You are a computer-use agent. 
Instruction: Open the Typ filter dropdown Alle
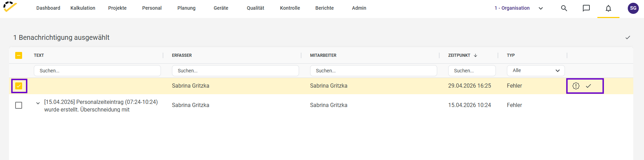coord(536,71)
